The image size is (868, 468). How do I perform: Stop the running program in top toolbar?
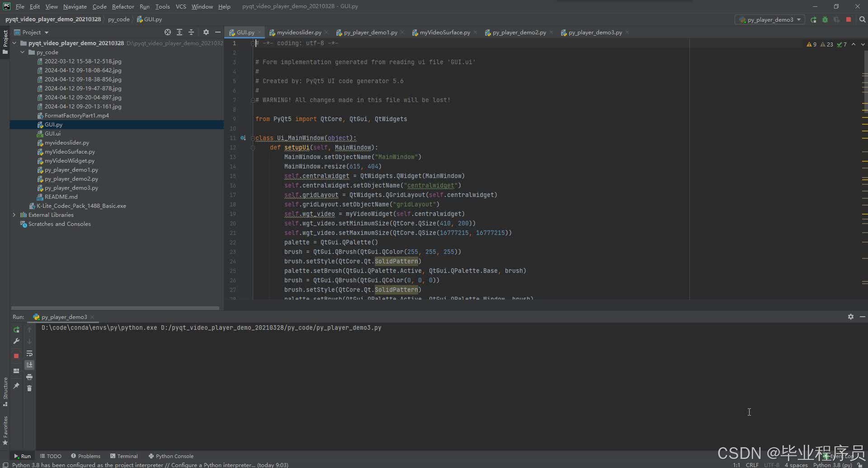(849, 20)
